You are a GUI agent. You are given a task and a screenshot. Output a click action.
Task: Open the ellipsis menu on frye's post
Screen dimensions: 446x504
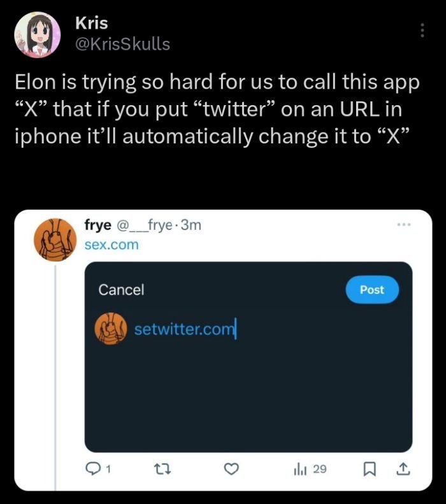pos(400,226)
